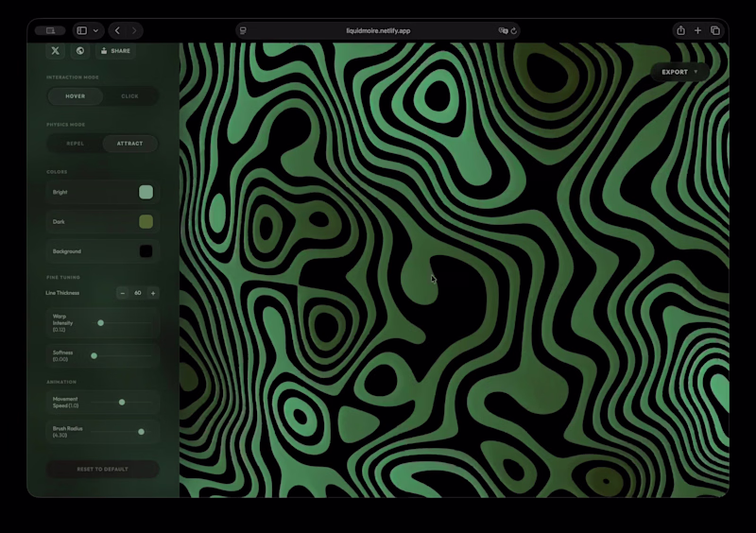
Task: Click the 'ANIMATION' section heading
Action: coord(61,382)
